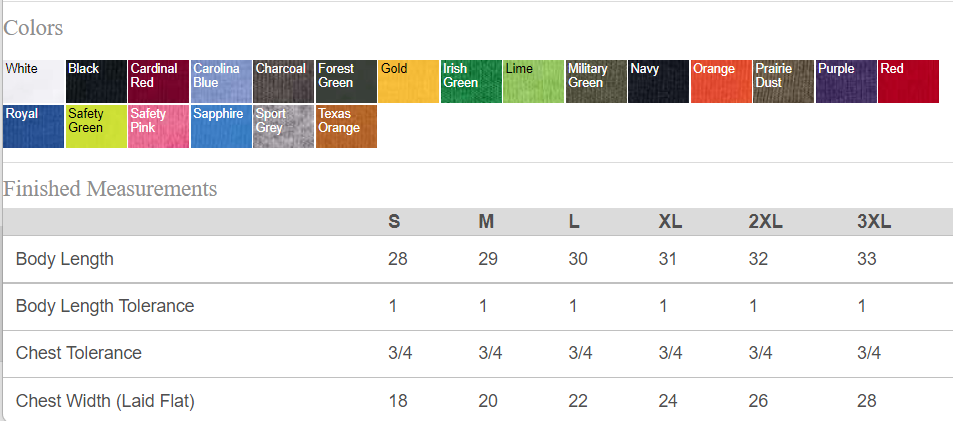Select the Carolina Blue swatch
This screenshot has height=421, width=967.
[x=221, y=81]
